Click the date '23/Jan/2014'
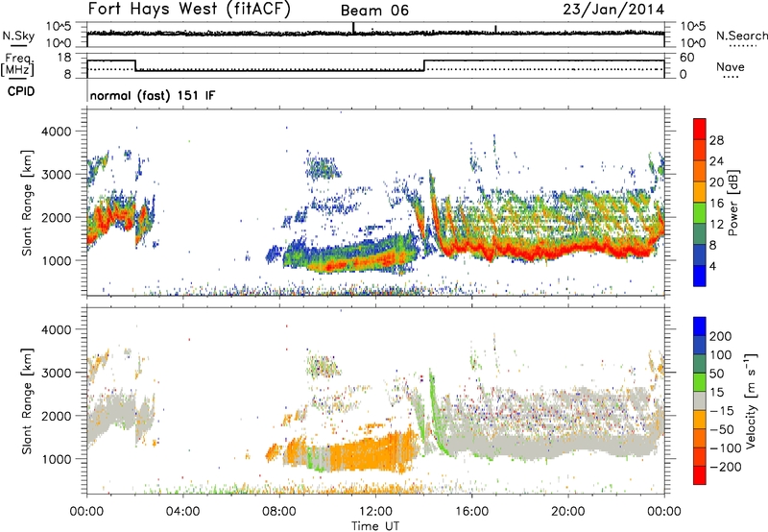 click(x=613, y=9)
